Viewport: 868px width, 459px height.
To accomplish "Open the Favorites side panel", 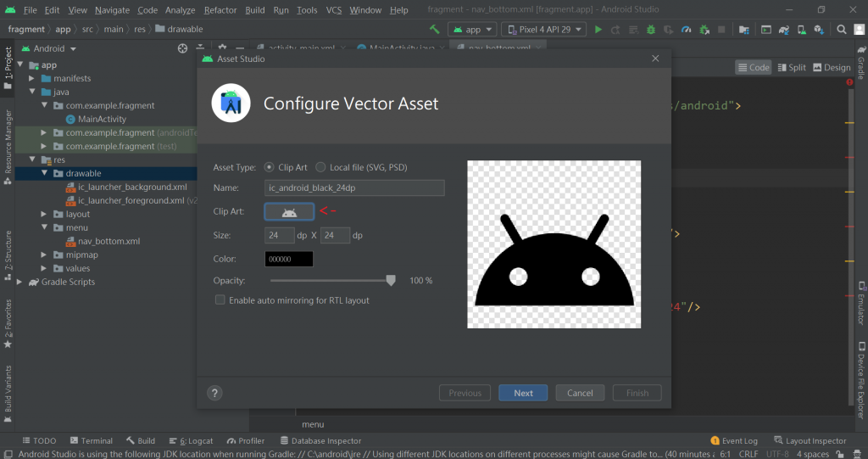I will pos(8,324).
